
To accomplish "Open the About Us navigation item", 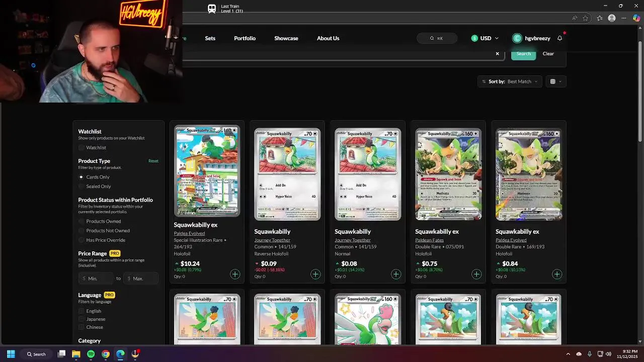I will pyautogui.click(x=328, y=38).
